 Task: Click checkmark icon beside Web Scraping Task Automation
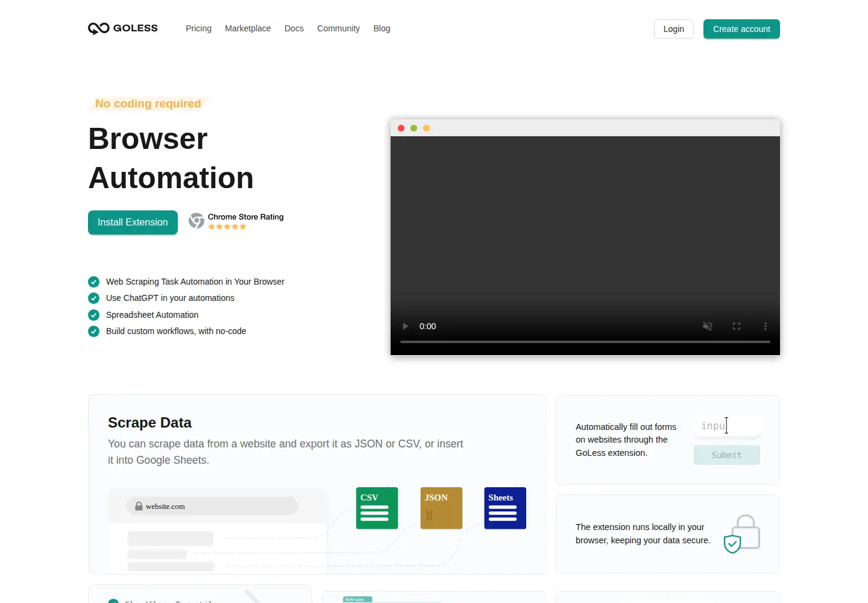point(93,282)
